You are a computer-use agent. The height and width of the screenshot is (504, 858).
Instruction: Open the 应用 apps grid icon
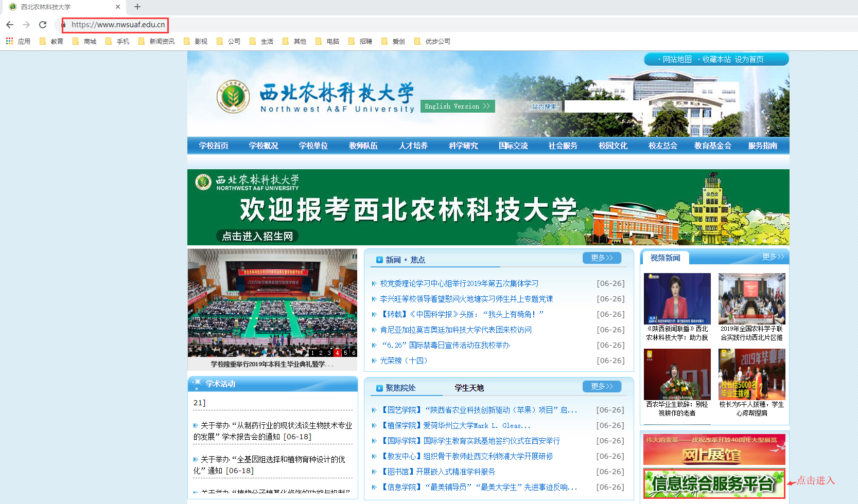pos(9,41)
